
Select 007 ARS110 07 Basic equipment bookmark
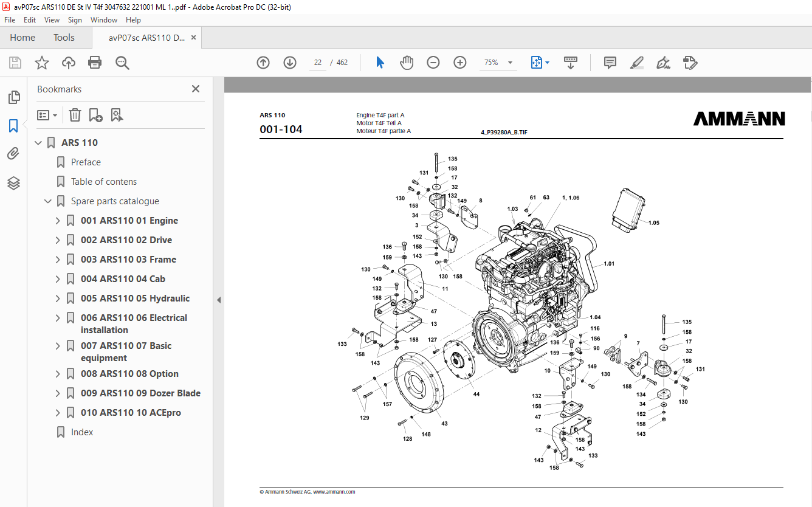point(126,352)
